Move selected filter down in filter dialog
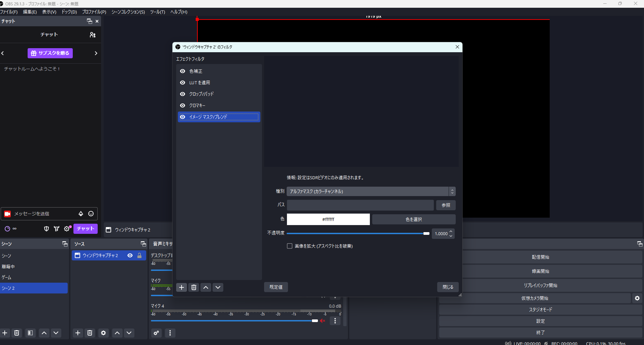Image resolution: width=644 pixels, height=345 pixels. [218, 287]
